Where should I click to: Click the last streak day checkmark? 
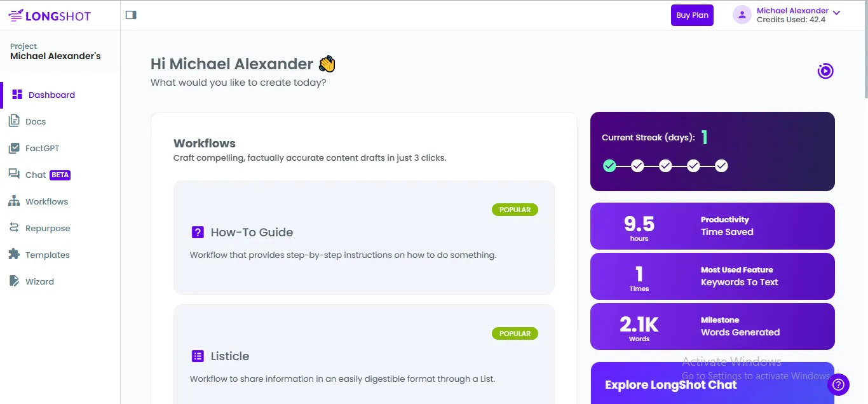(x=721, y=166)
